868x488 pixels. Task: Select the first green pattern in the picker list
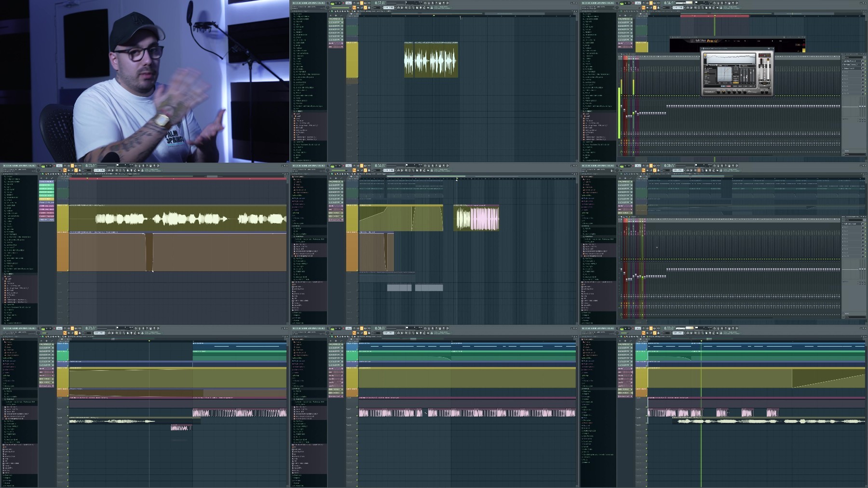[46, 185]
